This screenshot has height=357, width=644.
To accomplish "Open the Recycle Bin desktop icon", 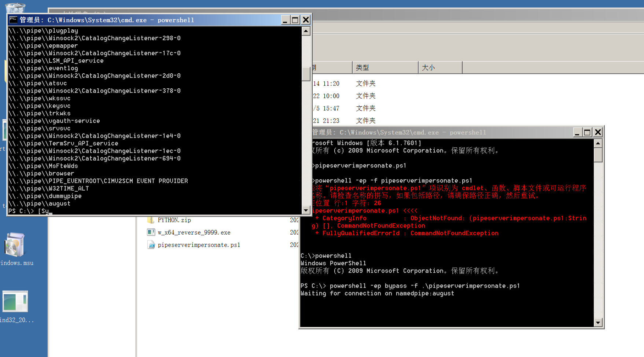I will (x=16, y=7).
